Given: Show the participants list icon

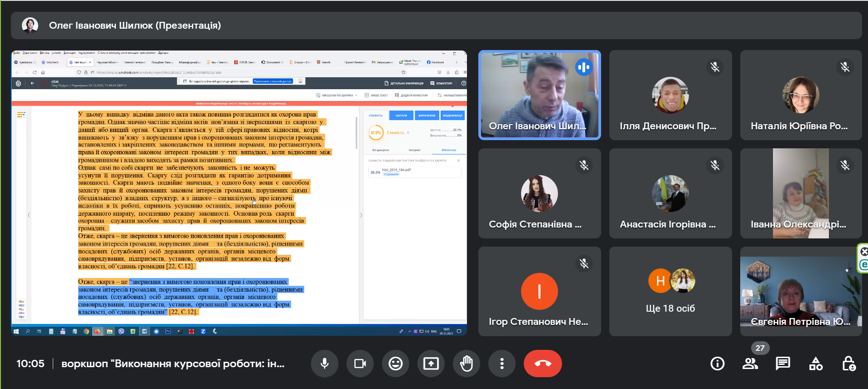Looking at the screenshot, I should tap(750, 364).
